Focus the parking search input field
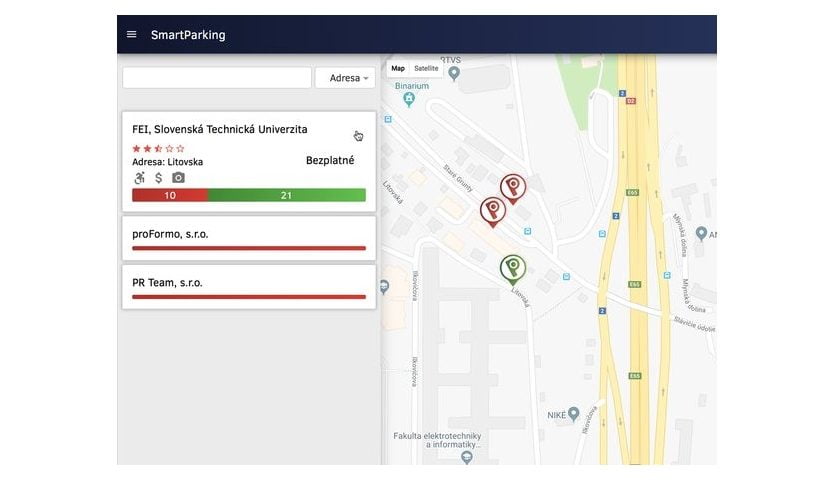The width and height of the screenshot is (840, 480). [x=216, y=78]
